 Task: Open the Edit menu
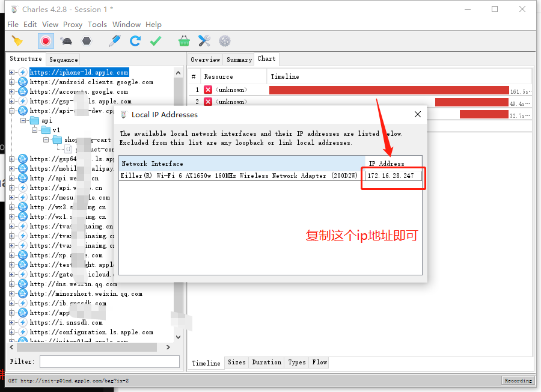point(30,25)
